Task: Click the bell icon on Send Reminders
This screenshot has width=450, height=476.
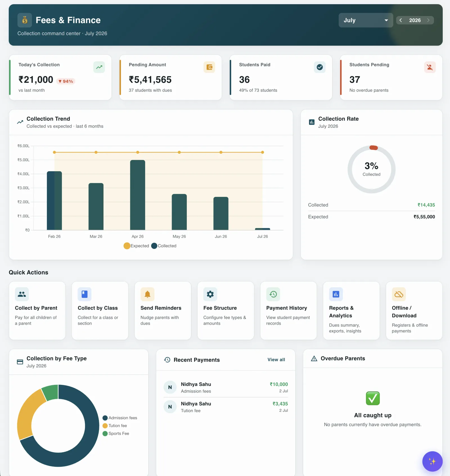Action: pos(147,294)
